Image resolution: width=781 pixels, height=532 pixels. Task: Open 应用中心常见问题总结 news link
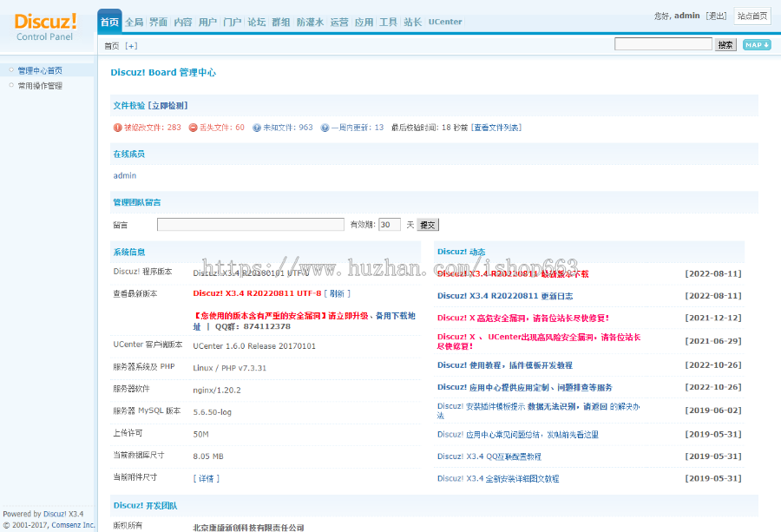coord(518,435)
